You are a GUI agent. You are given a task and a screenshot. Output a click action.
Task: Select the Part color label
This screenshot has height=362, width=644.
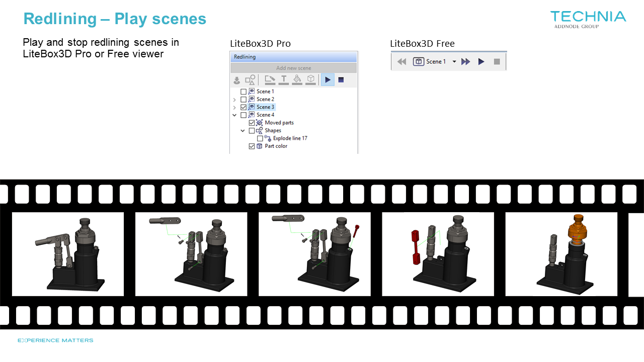(x=276, y=146)
